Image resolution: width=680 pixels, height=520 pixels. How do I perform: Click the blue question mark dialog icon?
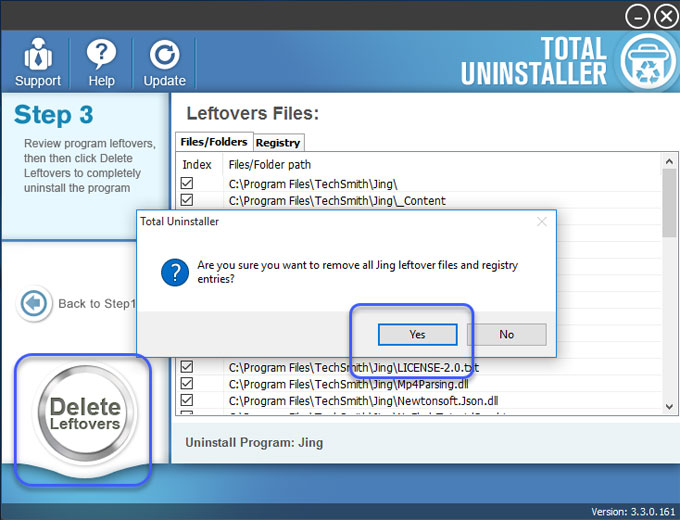click(x=175, y=272)
